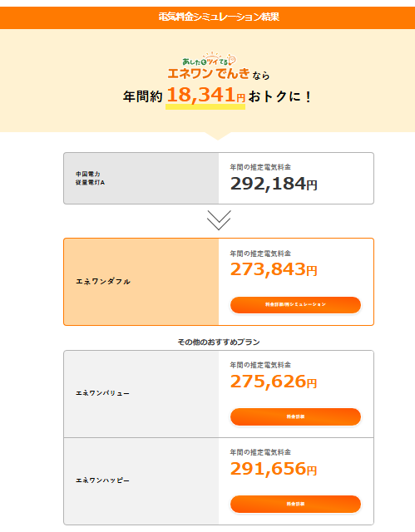
Task: Click the downward triangle pointer under banner
Action: pyautogui.click(x=218, y=135)
